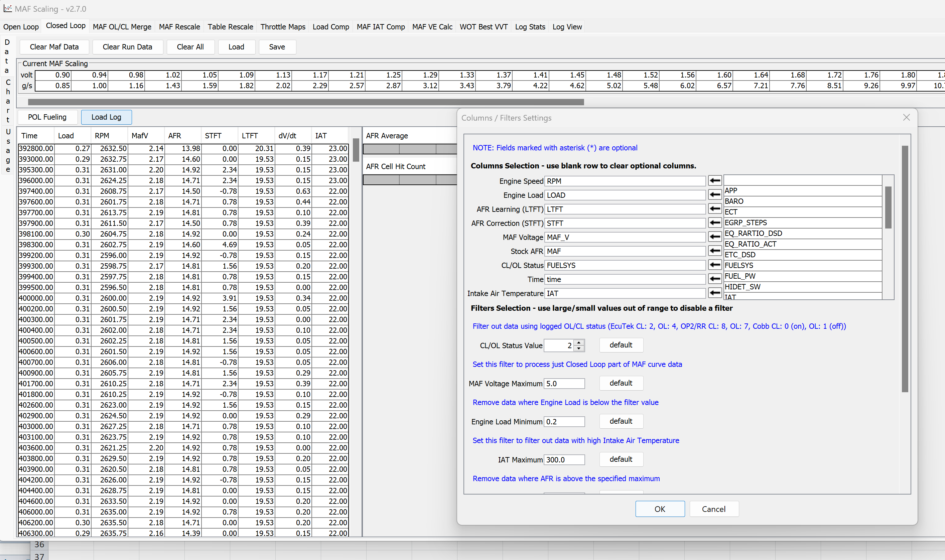Switch to the Log Stats tab
The width and height of the screenshot is (945, 560).
pyautogui.click(x=530, y=27)
